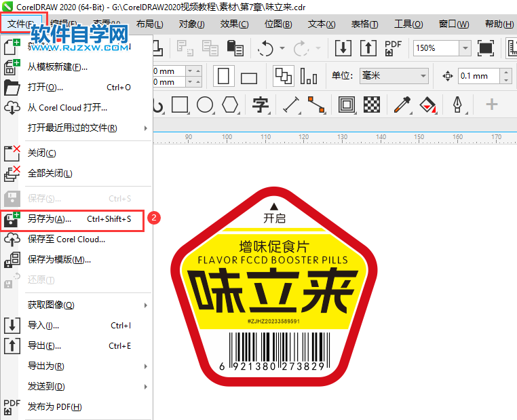Choose 导出(E)... menu entry

(77, 346)
